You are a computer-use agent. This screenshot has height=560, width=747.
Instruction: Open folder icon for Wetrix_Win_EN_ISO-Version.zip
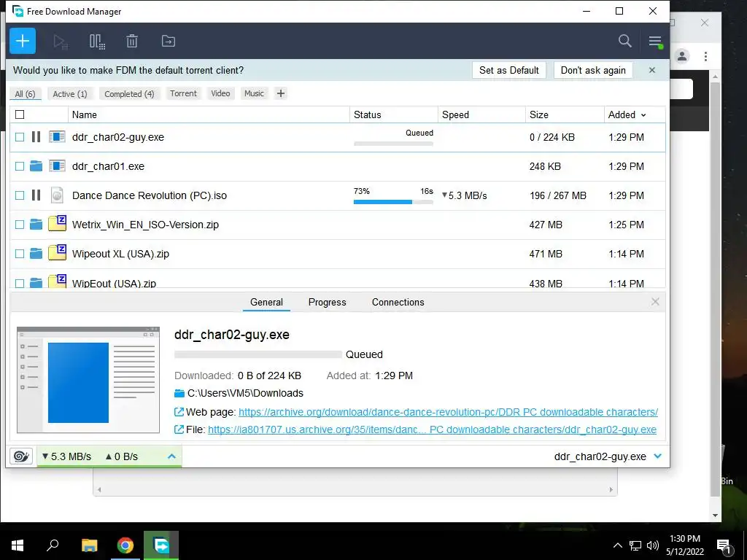point(36,225)
